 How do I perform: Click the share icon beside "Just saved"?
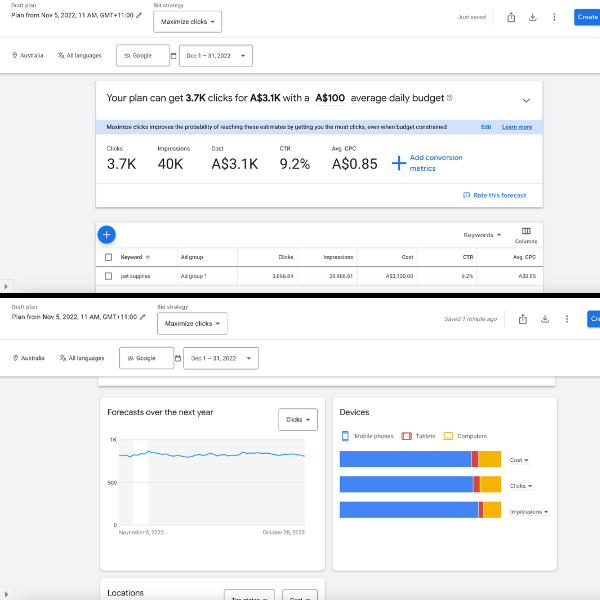[x=511, y=17]
